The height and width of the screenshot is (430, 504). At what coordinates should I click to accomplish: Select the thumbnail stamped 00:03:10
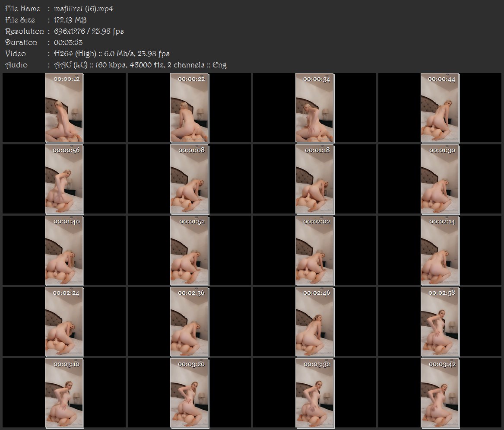pyautogui.click(x=64, y=393)
